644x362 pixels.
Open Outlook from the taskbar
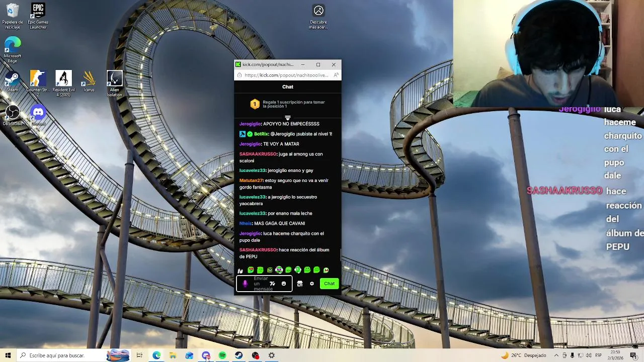click(189, 355)
